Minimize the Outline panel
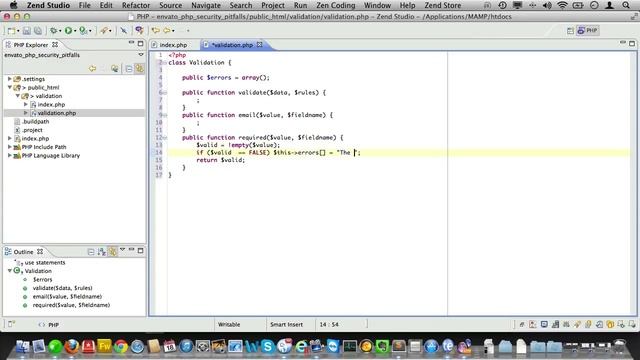This screenshot has width=640, height=360. pyautogui.click(x=131, y=249)
